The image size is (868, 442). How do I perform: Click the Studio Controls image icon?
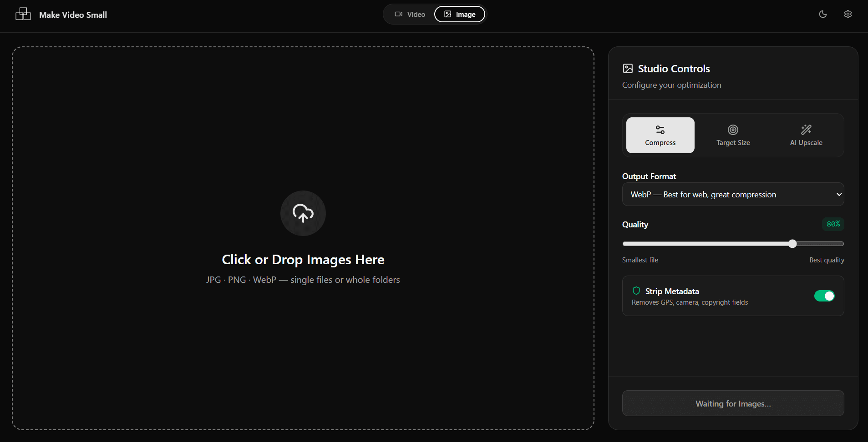628,69
